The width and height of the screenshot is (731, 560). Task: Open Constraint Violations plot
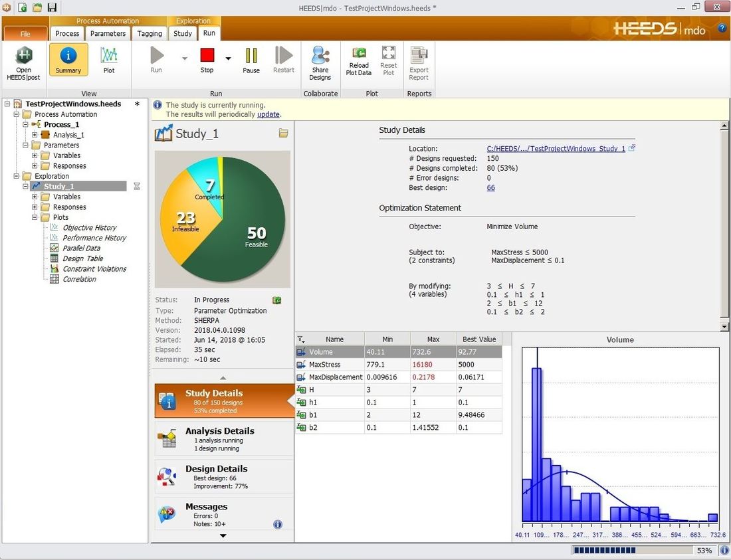[94, 269]
